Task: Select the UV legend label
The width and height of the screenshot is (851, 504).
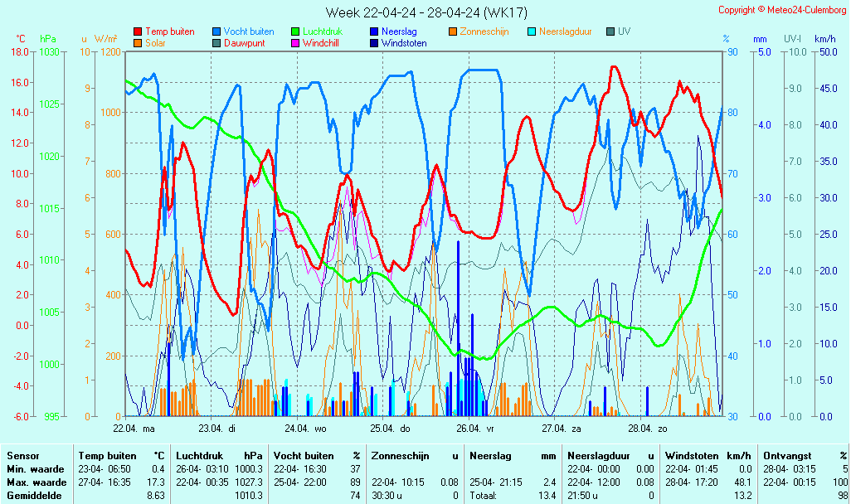Action: coord(625,31)
